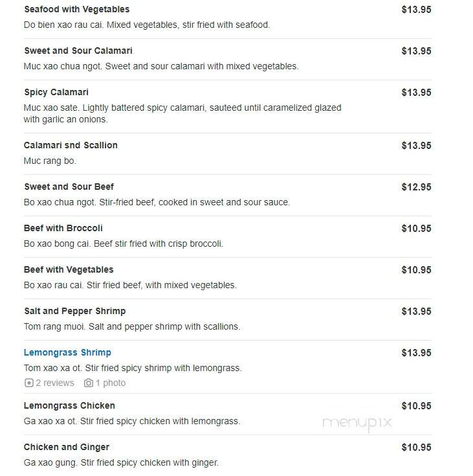
Task: Click the reviews star icon under Lemongrass Shrimp
Action: (x=29, y=383)
